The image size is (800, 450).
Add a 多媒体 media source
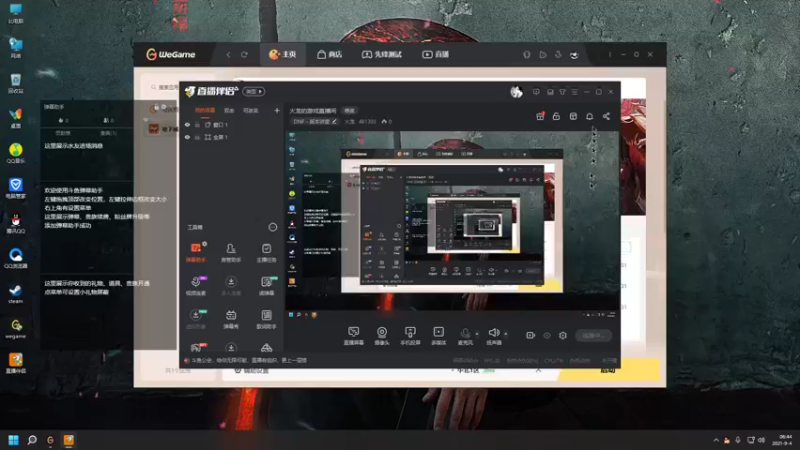438,336
